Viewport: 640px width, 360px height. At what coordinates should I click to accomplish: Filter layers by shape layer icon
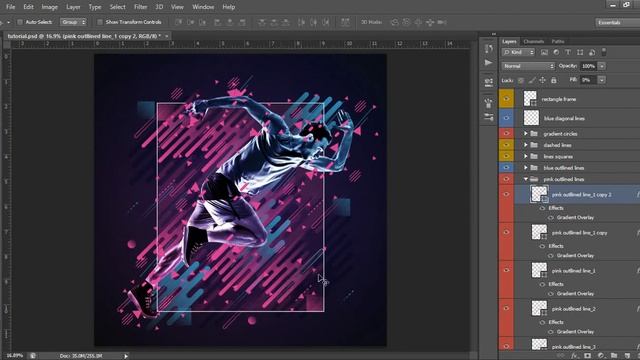580,52
